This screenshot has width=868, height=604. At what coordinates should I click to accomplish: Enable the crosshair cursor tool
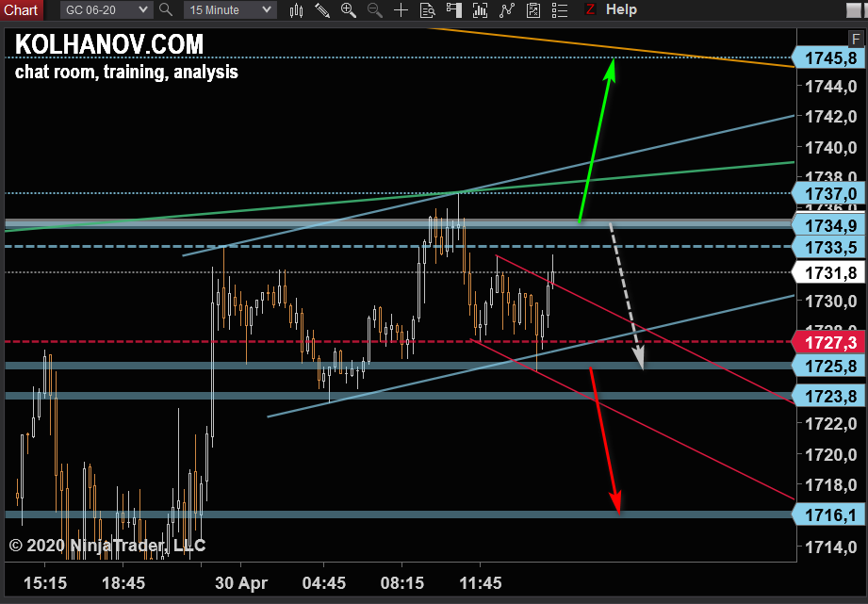[x=401, y=10]
